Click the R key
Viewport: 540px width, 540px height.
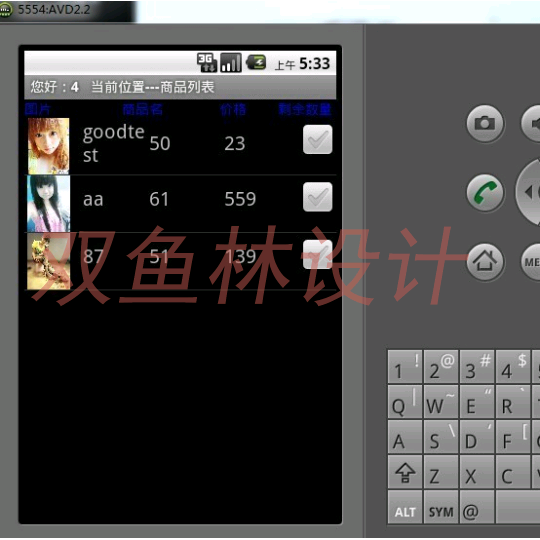click(513, 402)
